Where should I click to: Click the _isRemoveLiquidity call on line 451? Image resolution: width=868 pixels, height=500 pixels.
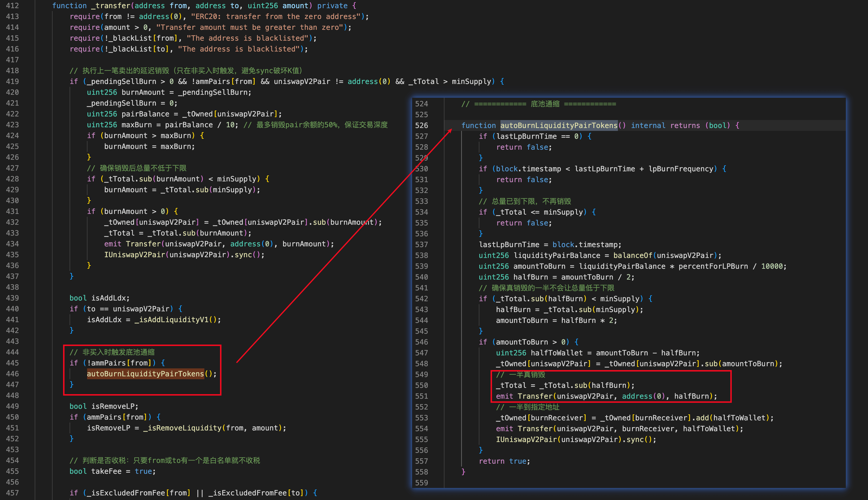[x=182, y=428]
